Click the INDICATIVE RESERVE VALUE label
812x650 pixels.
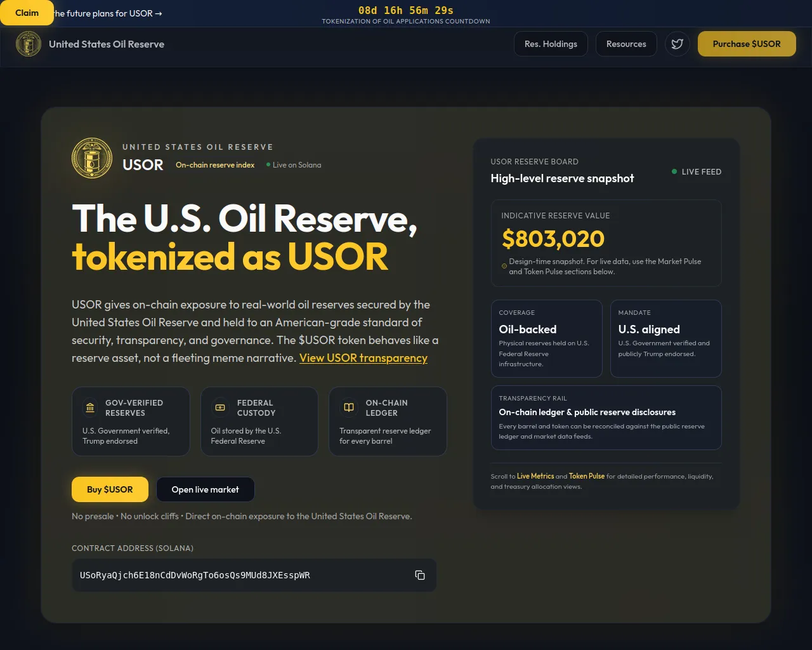(x=556, y=216)
